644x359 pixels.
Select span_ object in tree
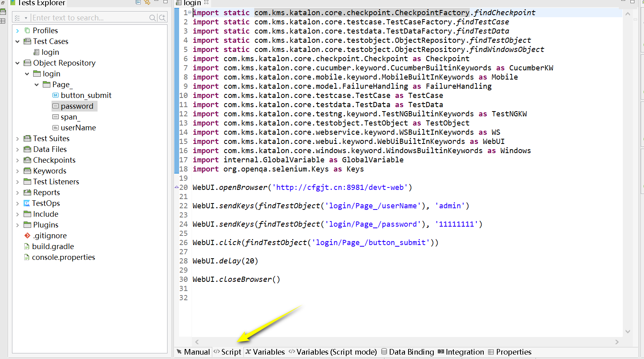[x=67, y=117]
